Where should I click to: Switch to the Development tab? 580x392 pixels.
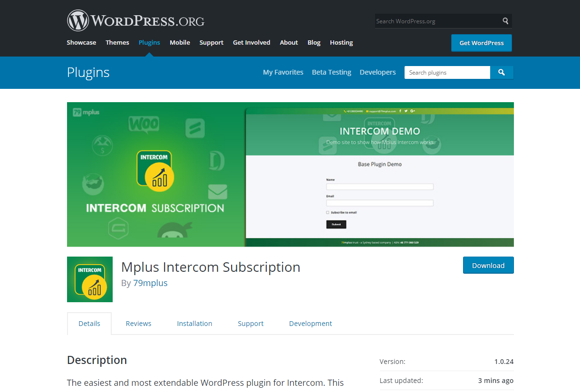[310, 324]
